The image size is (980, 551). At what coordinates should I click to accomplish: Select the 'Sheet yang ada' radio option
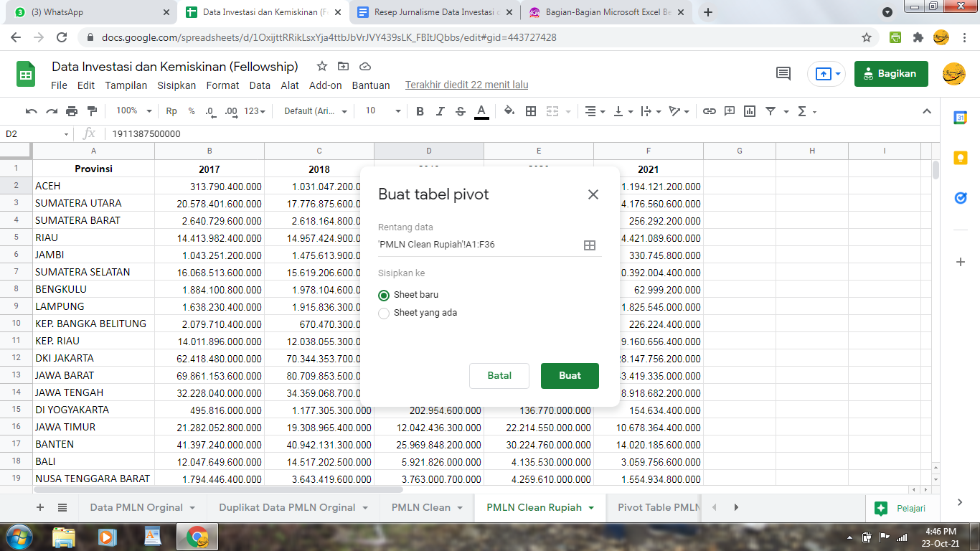(384, 313)
